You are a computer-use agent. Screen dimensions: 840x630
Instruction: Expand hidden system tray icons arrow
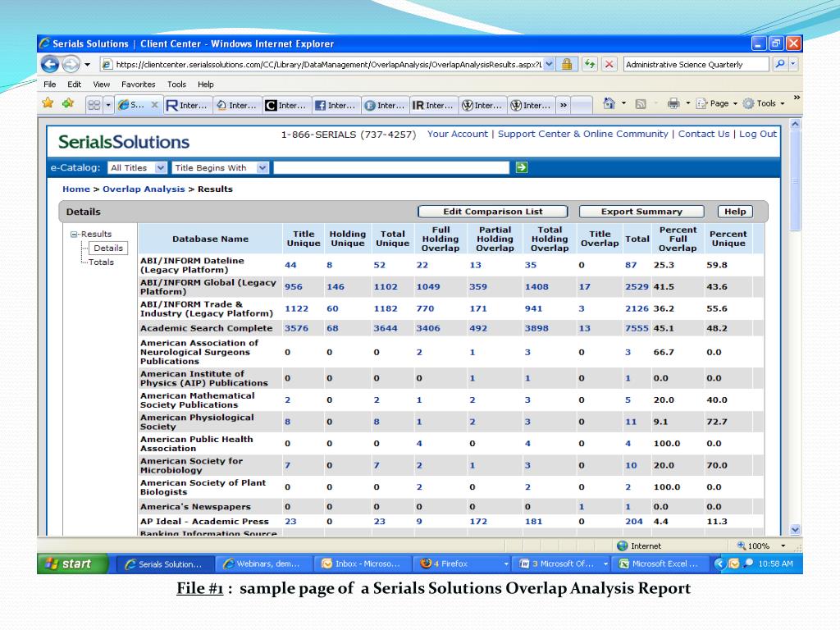point(719,564)
